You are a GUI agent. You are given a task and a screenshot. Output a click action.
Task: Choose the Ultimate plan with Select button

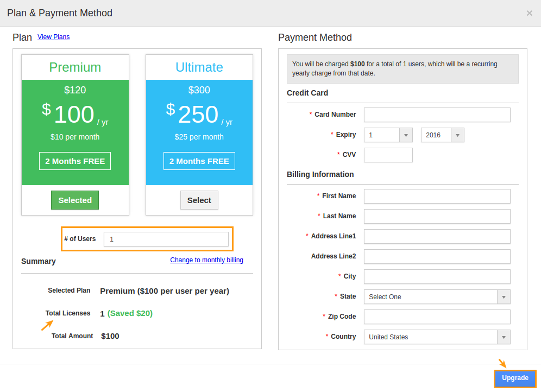[x=199, y=200]
